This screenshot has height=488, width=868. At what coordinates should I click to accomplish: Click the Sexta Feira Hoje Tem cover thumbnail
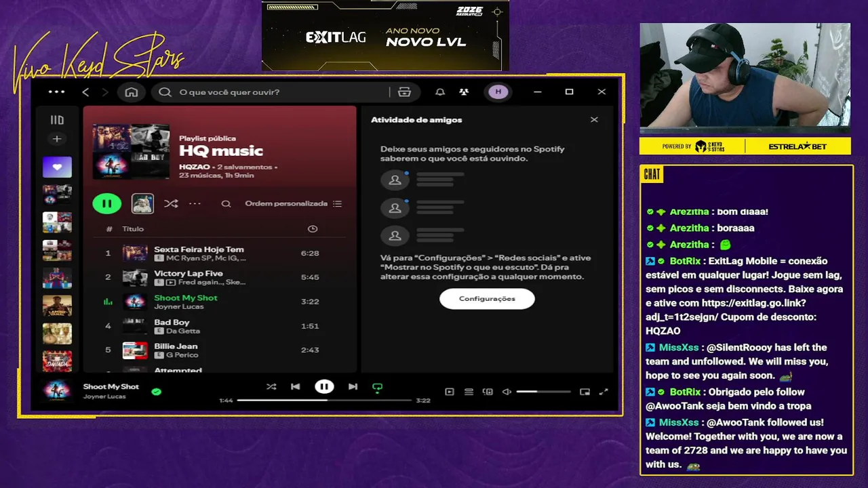point(135,253)
